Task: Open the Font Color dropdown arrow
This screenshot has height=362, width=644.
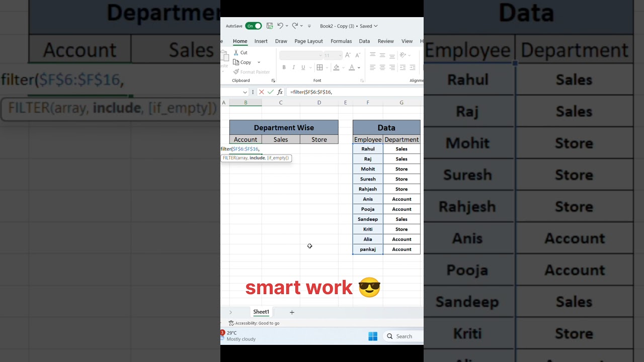Action: point(359,67)
